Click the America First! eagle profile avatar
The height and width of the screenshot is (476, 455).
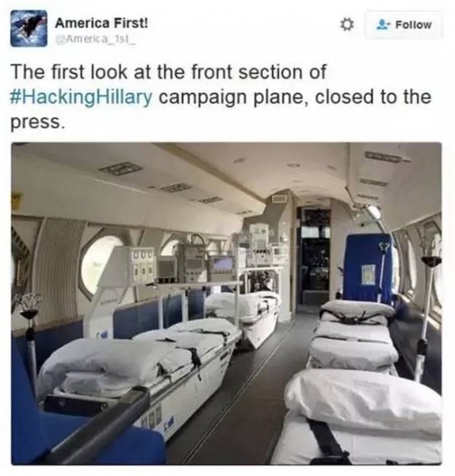29,29
